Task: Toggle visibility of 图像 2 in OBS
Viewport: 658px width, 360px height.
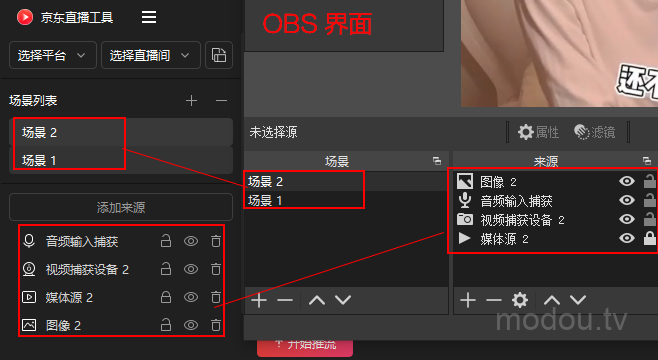Action: (627, 181)
